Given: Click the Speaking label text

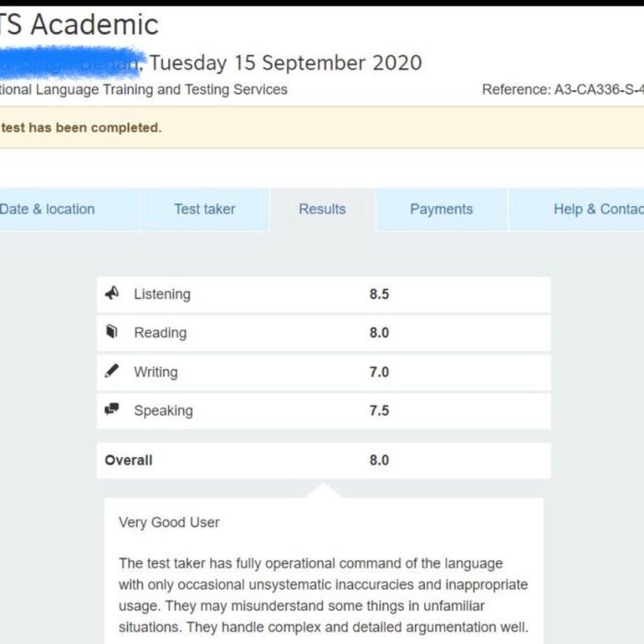Looking at the screenshot, I should tap(164, 411).
